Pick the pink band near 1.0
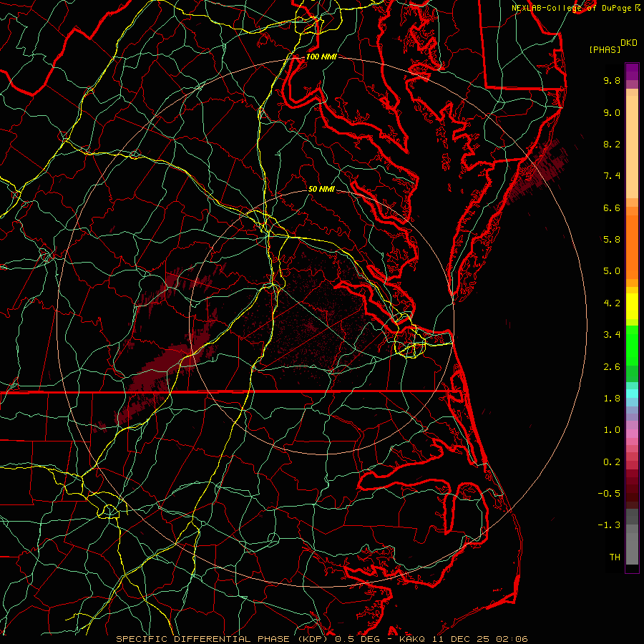The height and width of the screenshot is (644, 644). pos(632,433)
